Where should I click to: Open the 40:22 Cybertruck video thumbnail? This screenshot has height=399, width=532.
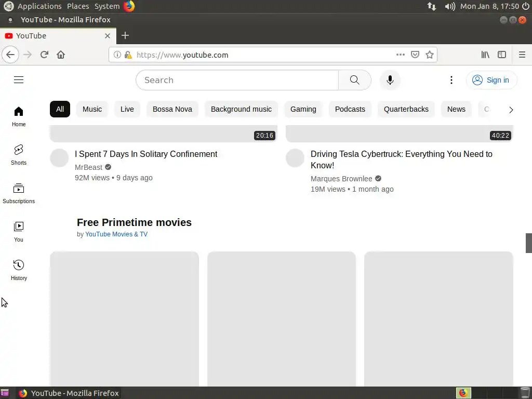pos(400,134)
